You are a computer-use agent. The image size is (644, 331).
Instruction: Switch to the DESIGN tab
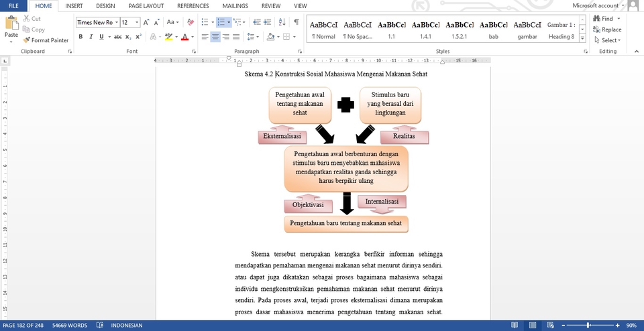pyautogui.click(x=105, y=6)
